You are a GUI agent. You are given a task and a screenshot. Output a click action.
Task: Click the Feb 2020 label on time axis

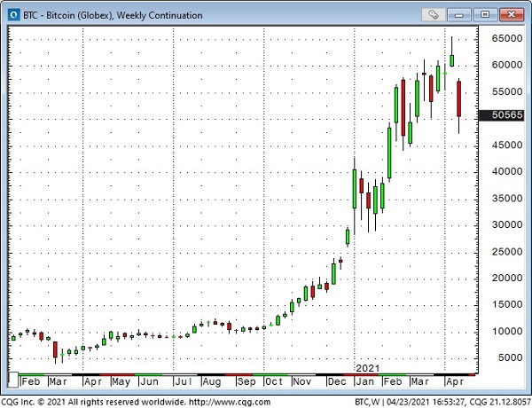[31, 382]
